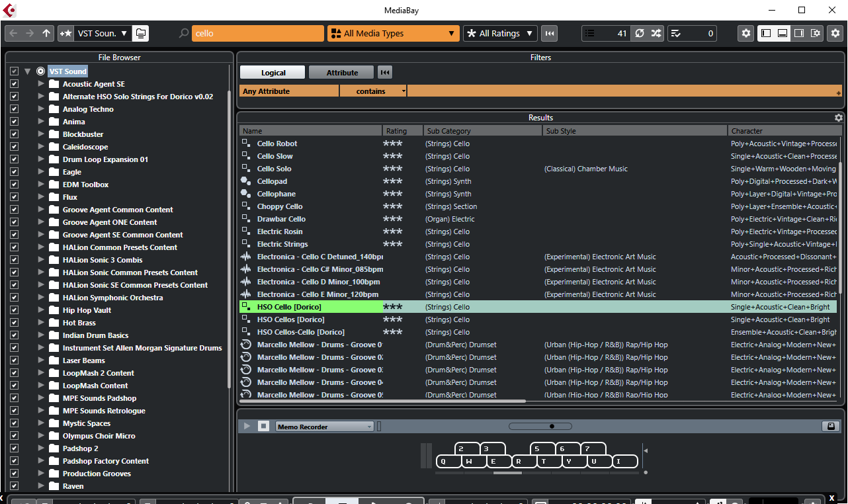Click the magnifier search icon
The height and width of the screenshot is (504, 848).
(184, 33)
